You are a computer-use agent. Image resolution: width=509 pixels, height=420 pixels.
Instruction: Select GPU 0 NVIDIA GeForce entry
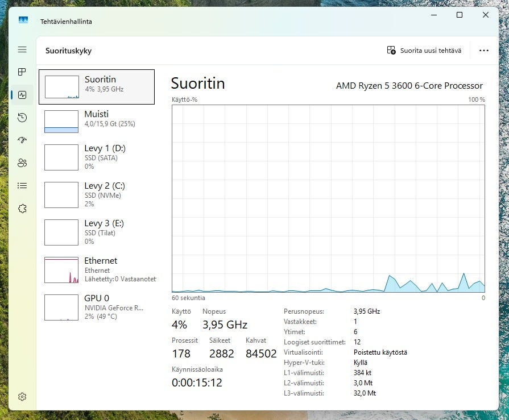(97, 307)
